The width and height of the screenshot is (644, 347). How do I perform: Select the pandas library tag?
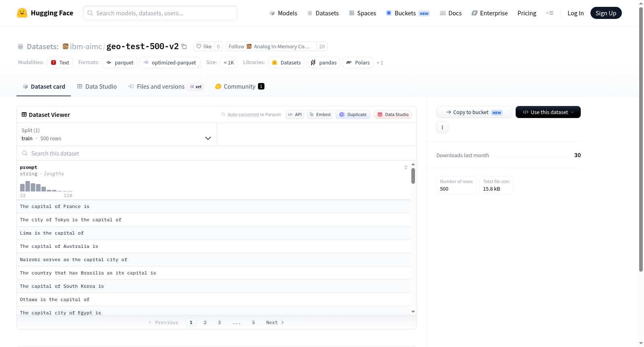324,62
